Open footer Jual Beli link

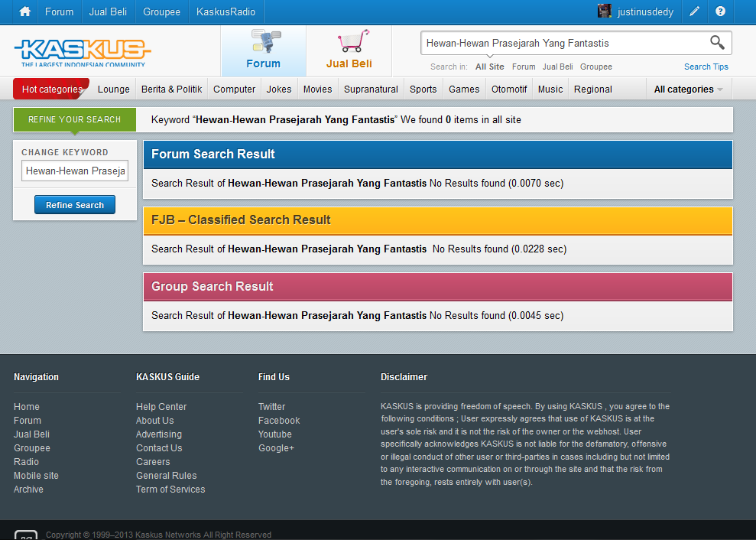(x=32, y=434)
